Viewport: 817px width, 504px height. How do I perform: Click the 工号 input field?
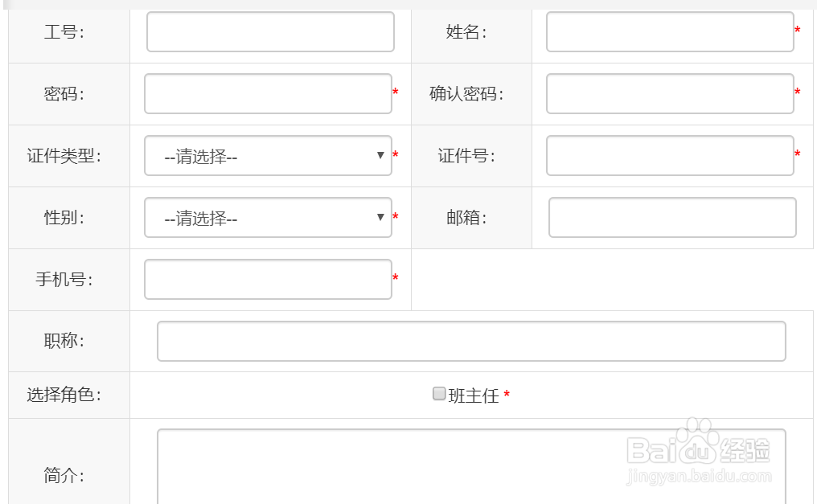pos(269,31)
